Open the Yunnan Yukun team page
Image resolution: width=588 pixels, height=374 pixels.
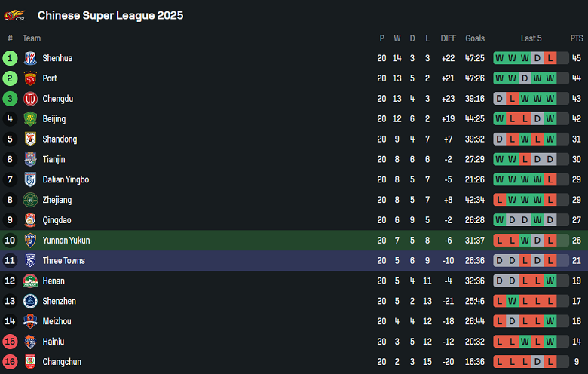click(x=66, y=241)
